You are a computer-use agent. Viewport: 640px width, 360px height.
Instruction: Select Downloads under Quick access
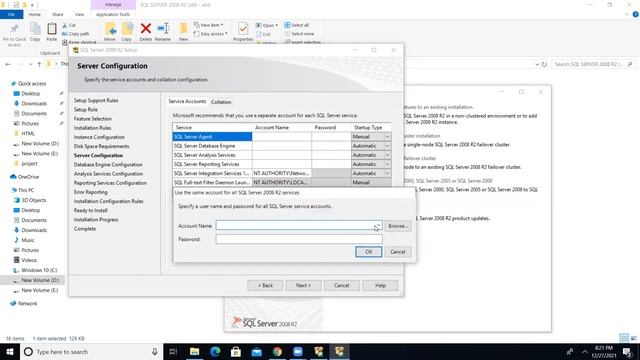[34, 103]
